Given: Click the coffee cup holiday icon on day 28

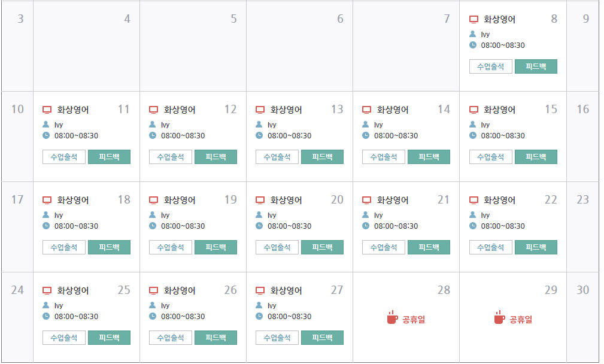Looking at the screenshot, I should [391, 317].
